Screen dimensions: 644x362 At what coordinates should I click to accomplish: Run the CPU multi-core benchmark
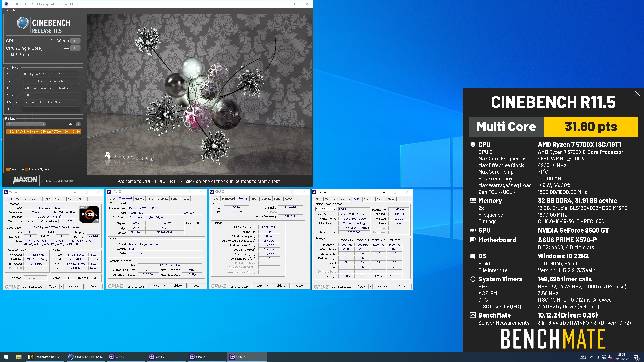pos(75,41)
